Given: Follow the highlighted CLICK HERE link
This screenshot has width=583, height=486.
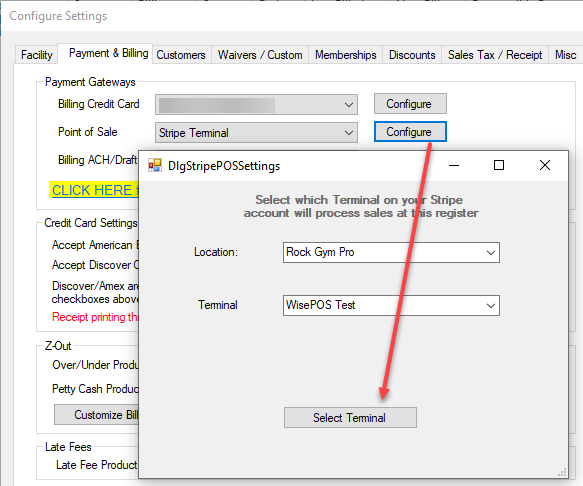Looking at the screenshot, I should pos(94,190).
